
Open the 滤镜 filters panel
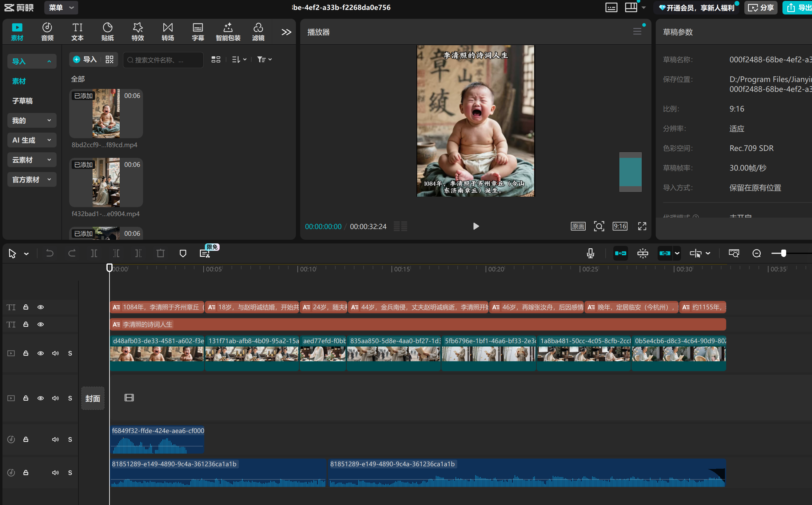(x=258, y=32)
